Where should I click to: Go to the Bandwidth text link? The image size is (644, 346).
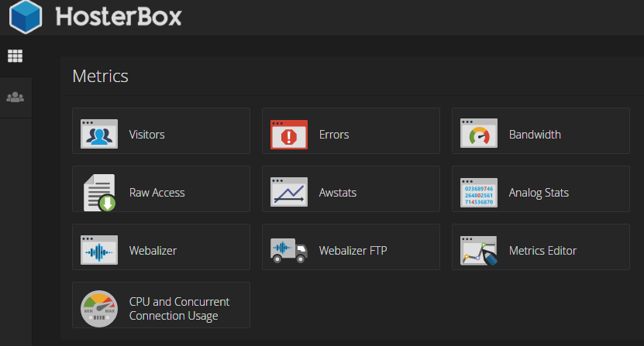[535, 135]
